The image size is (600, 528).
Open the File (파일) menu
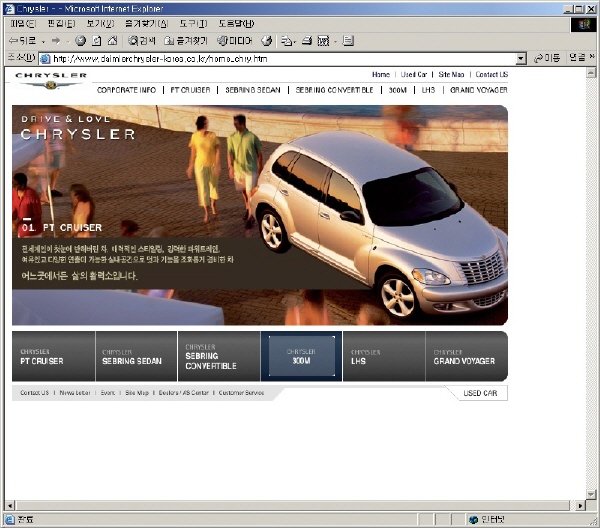(22, 23)
